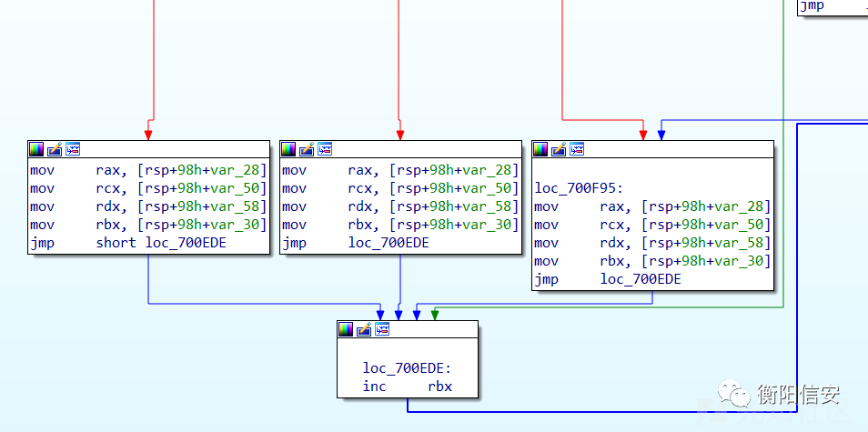
Task: Click group-nodes icon on the jmp short block
Action: (x=73, y=149)
